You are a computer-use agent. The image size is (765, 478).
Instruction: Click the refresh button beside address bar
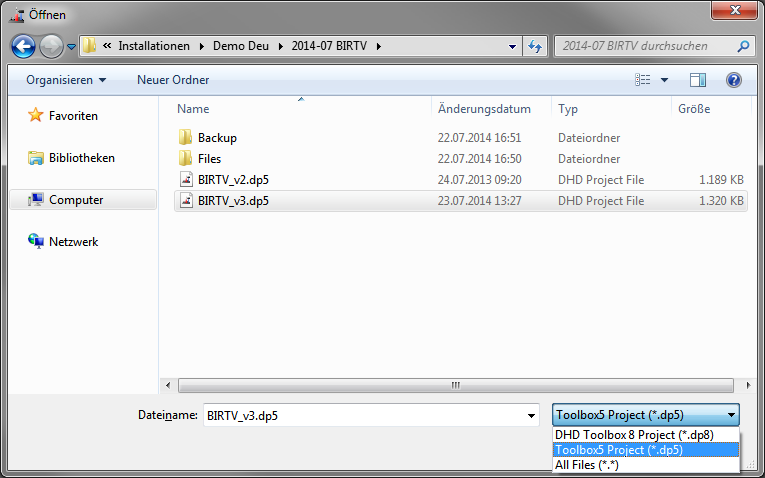click(535, 46)
